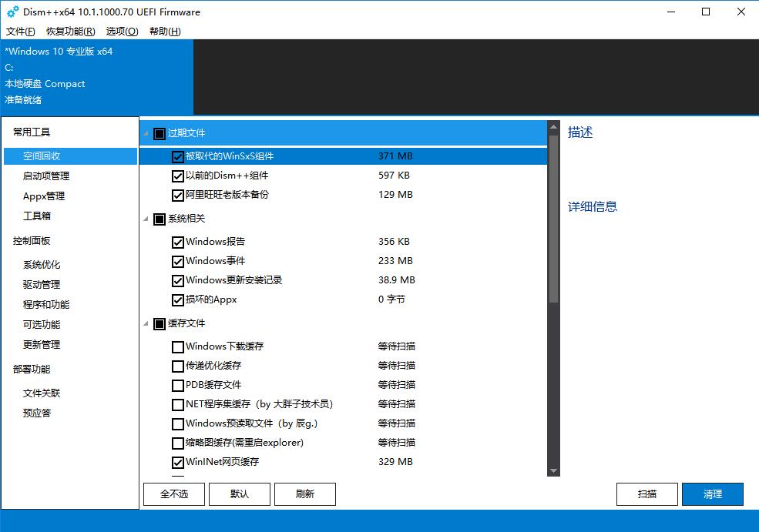Viewport: 759px width, 532px height.
Task: Uncheck WinInet网页缓存
Action: click(177, 462)
